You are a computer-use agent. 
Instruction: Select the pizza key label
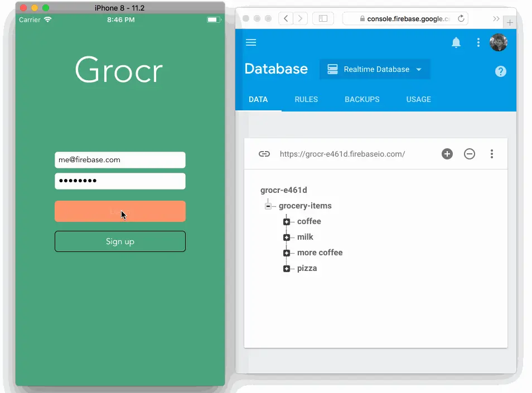tap(307, 268)
